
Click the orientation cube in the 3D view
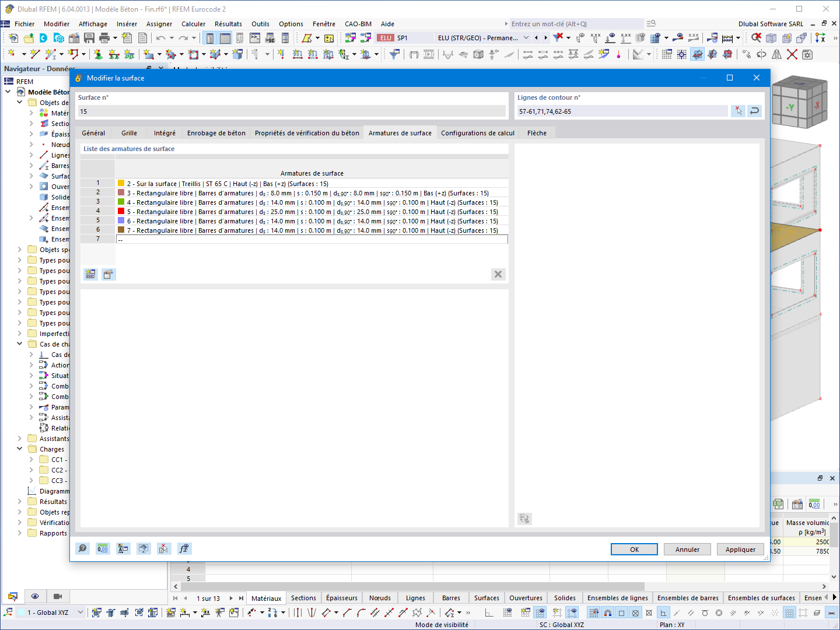800,103
